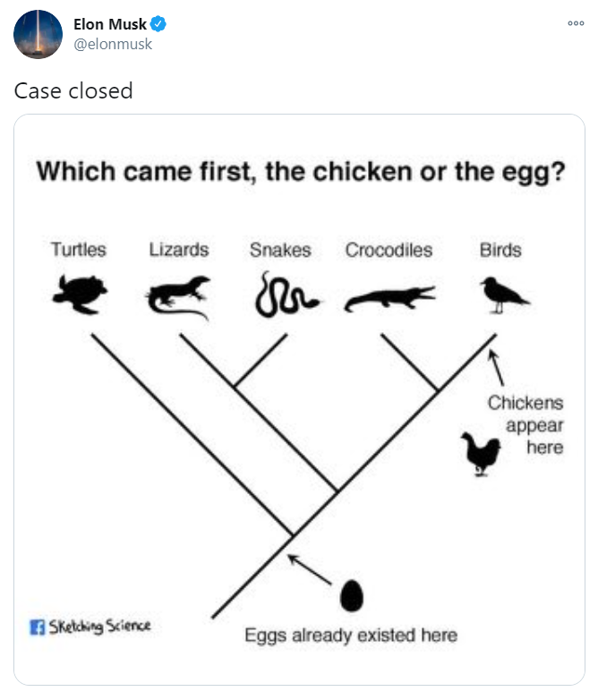Image resolution: width=598 pixels, height=700 pixels.
Task: Click the "Crocodiles" label in the diagram
Action: [x=389, y=250]
